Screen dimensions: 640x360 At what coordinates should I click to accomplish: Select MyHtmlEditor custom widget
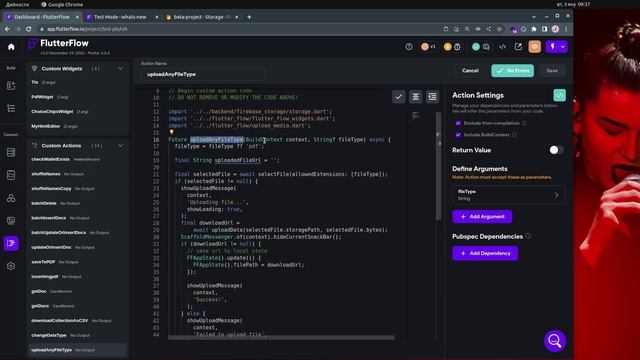(78, 126)
